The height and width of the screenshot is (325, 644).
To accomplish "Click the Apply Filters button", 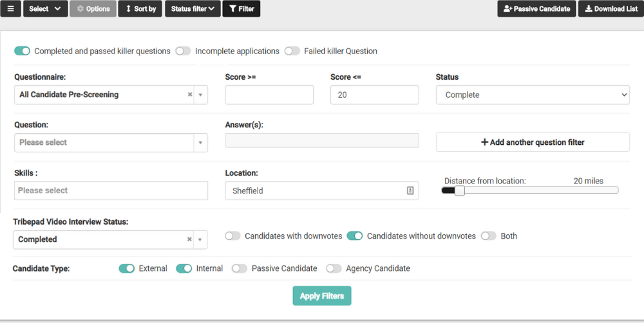I will pos(321,296).
